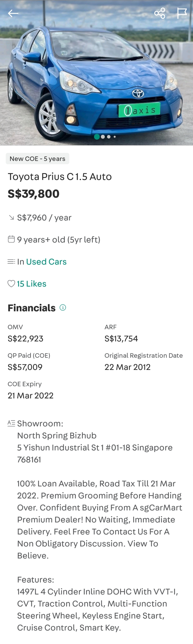Open the share icon
193x644 pixels.
[160, 13]
